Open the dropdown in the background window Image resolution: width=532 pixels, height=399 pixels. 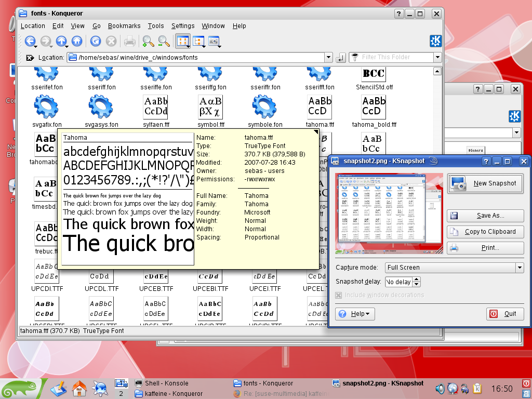[516, 132]
